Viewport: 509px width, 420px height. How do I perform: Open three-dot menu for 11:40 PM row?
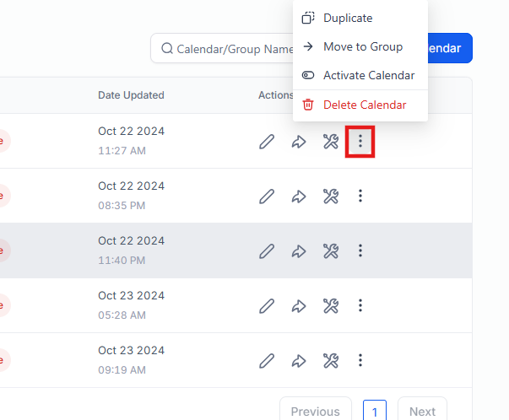click(360, 250)
